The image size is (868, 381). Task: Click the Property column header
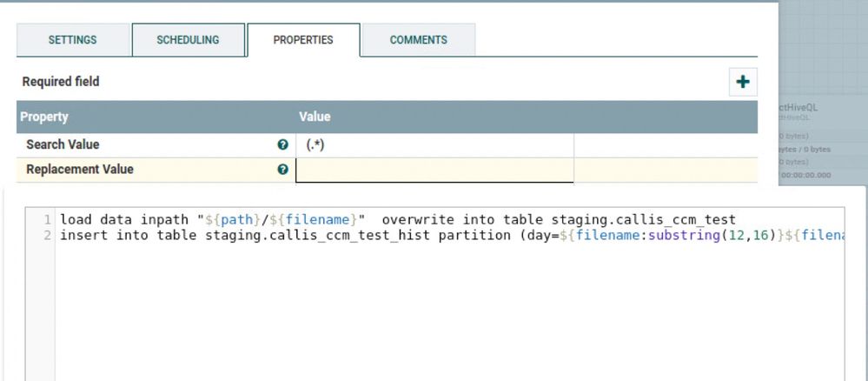click(44, 117)
